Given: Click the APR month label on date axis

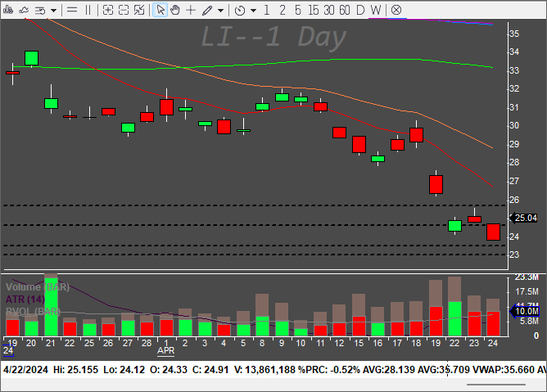Looking at the screenshot, I should coord(165,350).
